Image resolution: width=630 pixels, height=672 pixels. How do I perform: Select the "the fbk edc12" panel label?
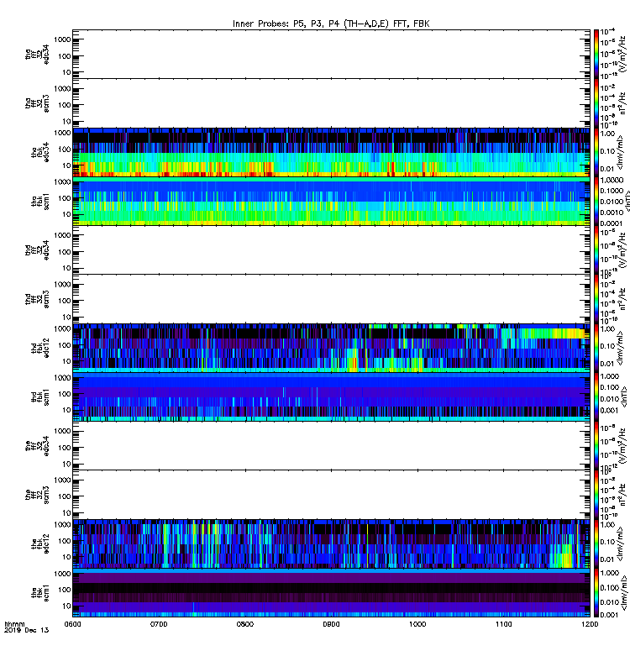[x=40, y=543]
